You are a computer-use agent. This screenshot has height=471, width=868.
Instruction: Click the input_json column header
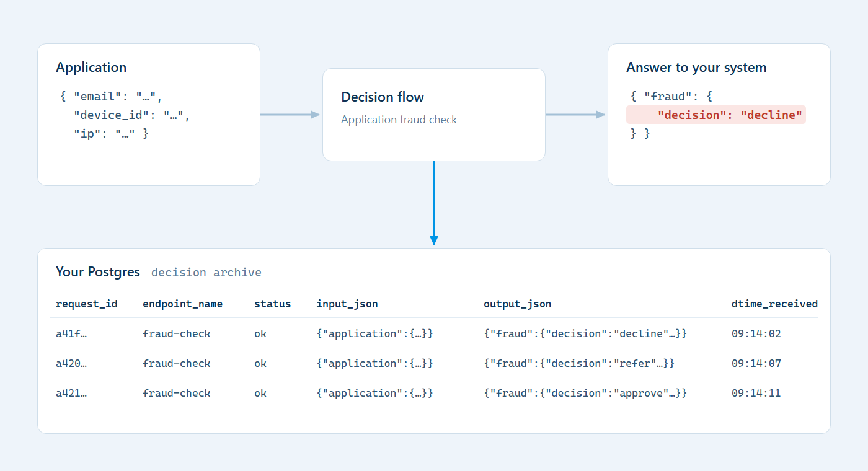pos(347,304)
